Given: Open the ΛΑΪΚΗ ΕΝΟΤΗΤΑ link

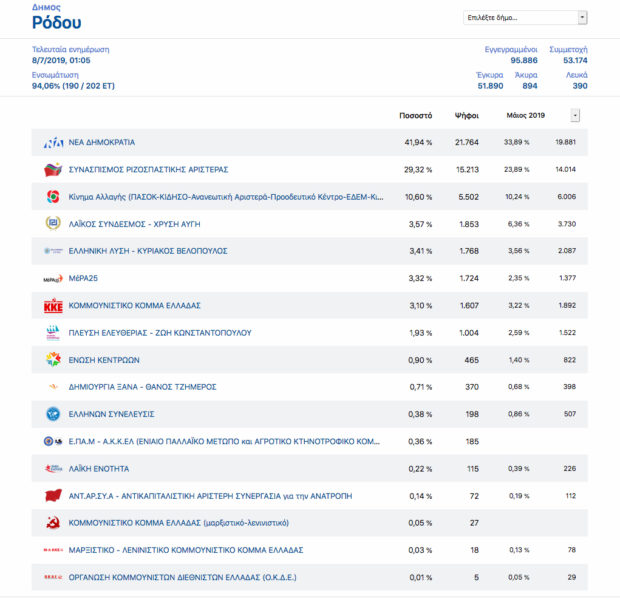Looking at the screenshot, I should (x=99, y=469).
